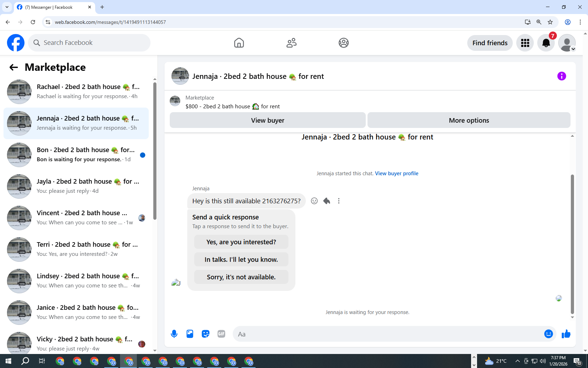Attach a photo file to message
Image resolution: width=588 pixels, height=368 pixels.
pos(190,334)
